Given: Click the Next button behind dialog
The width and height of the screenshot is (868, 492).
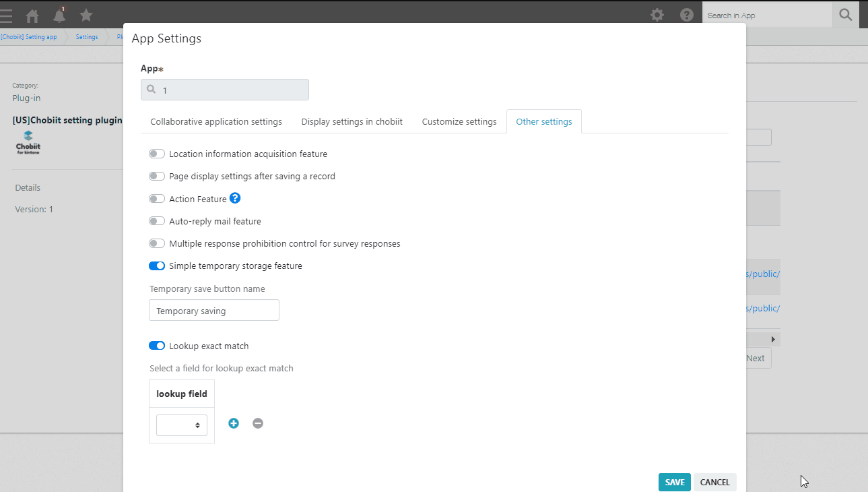Looking at the screenshot, I should click(758, 358).
